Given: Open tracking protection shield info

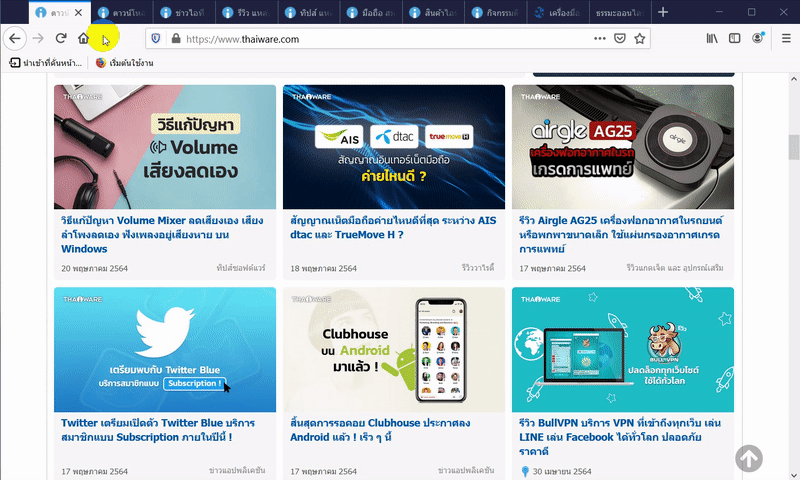Looking at the screenshot, I should (156, 39).
